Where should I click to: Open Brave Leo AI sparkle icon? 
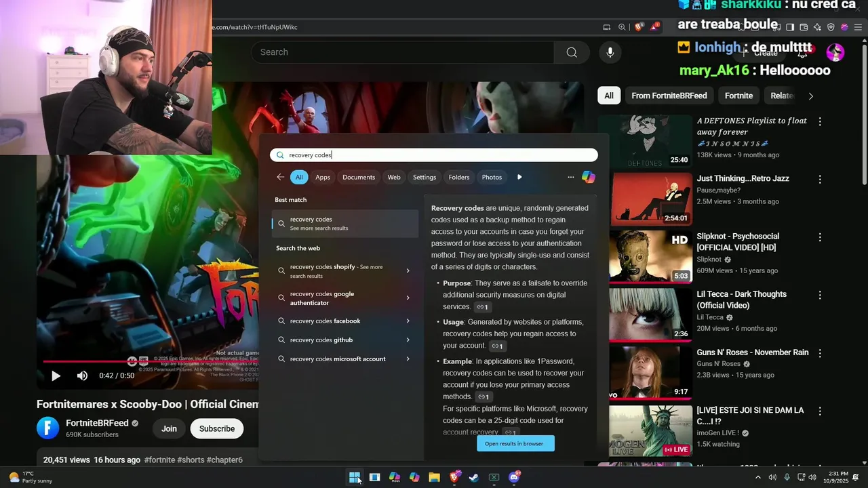point(817,27)
